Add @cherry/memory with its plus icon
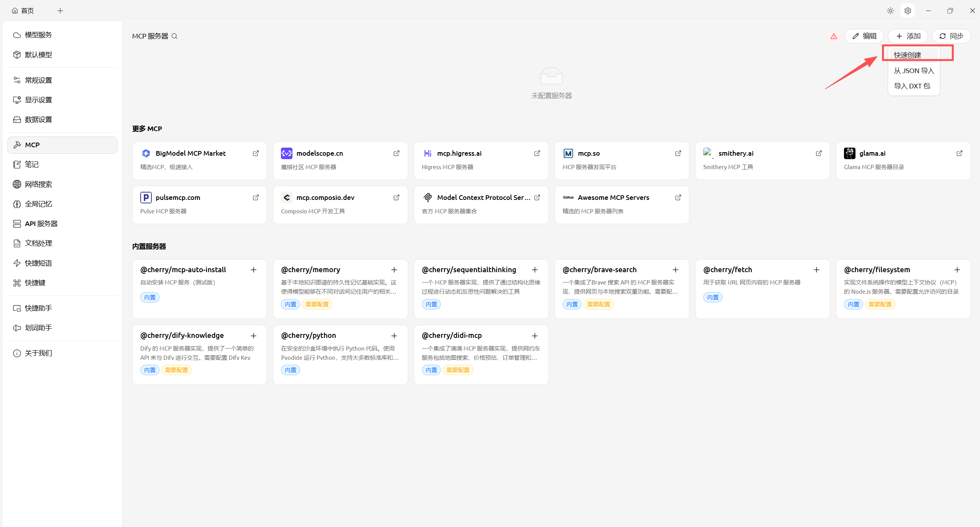 [x=394, y=270]
